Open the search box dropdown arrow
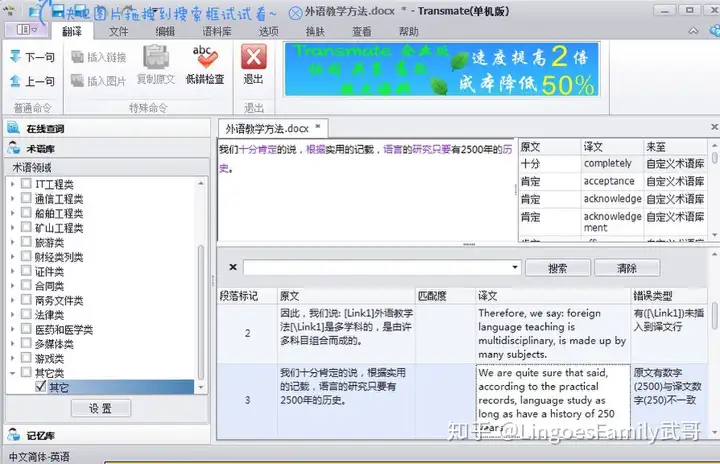Image resolution: width=720 pixels, height=464 pixels. (x=515, y=267)
